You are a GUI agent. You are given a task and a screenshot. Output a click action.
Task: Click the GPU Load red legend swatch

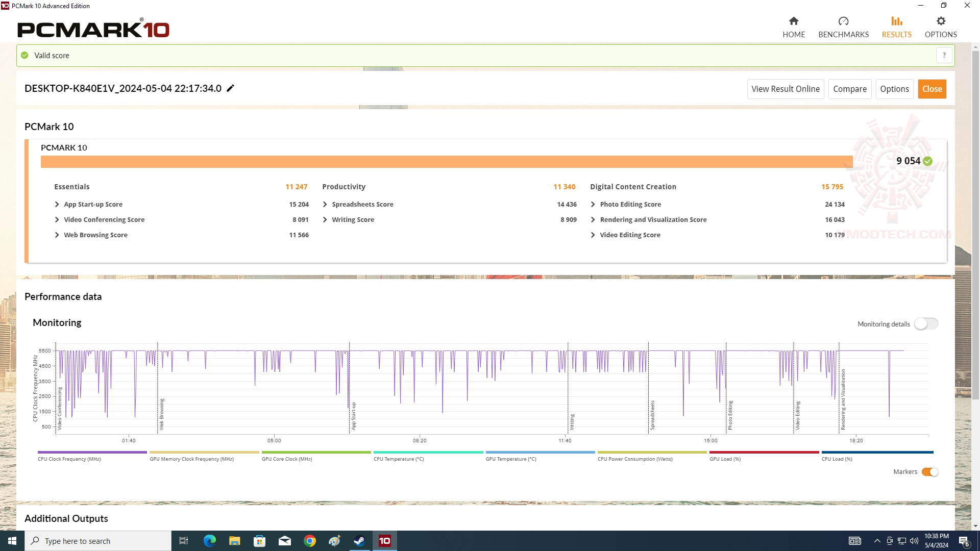764,453
